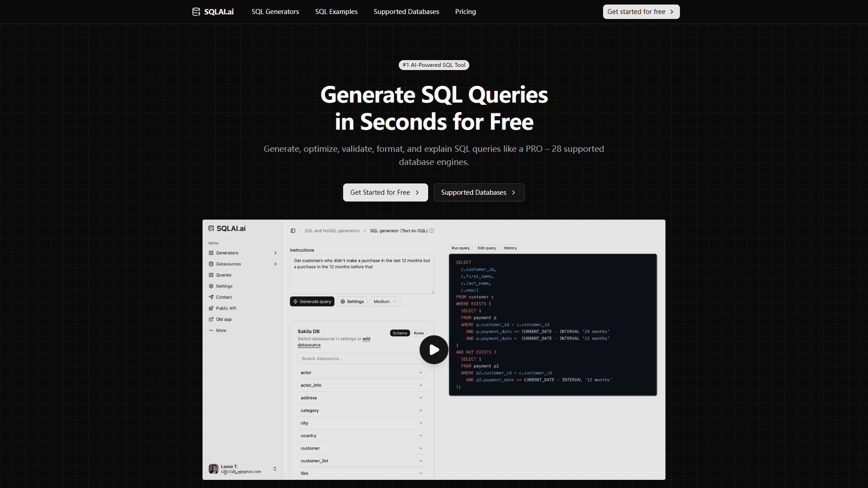
Task: Toggle the sidebar panel icon
Action: point(293,231)
